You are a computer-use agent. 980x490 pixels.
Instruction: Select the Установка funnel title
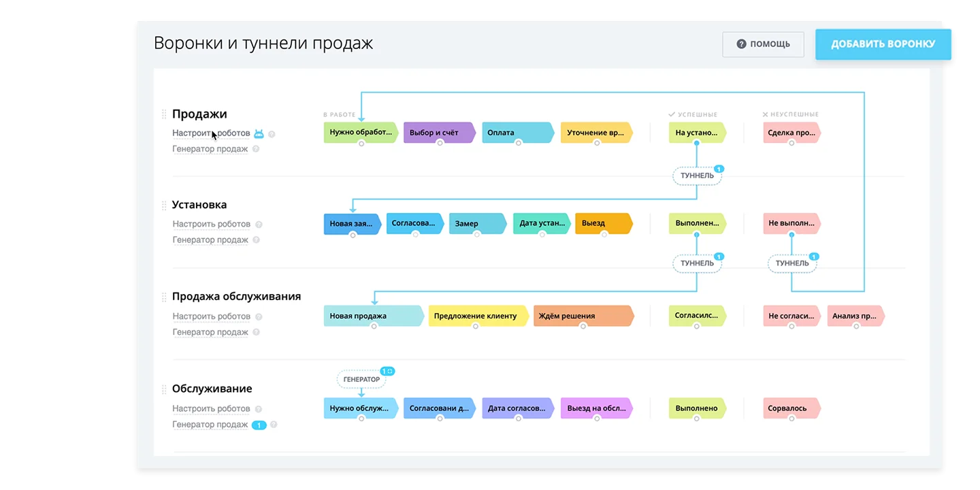coord(199,205)
